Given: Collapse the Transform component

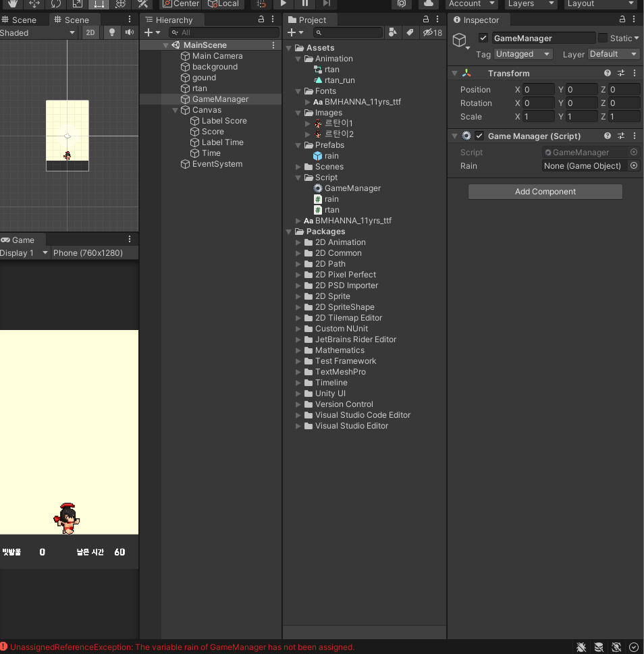Looking at the screenshot, I should click(x=454, y=74).
